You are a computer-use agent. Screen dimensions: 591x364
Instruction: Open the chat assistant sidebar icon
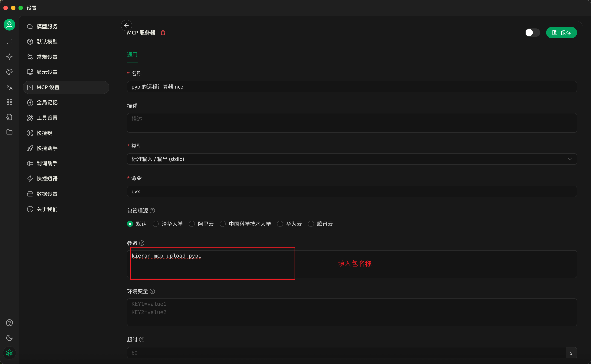pos(9,42)
